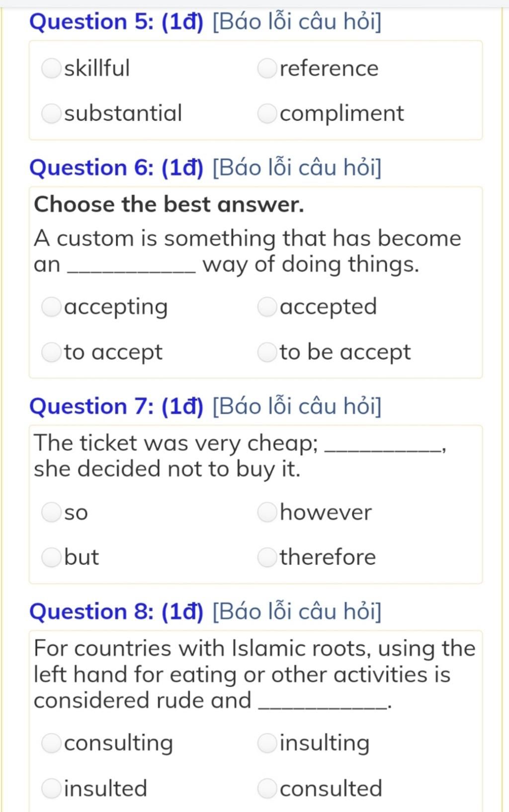Screen dimensions: 509x812
Task: Select the 'to accept' answer
Action: [51, 352]
